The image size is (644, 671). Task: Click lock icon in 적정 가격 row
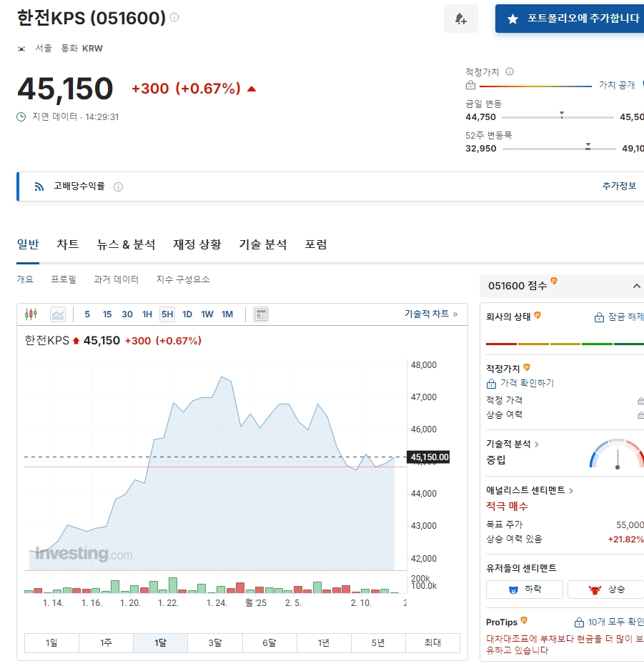(640, 401)
